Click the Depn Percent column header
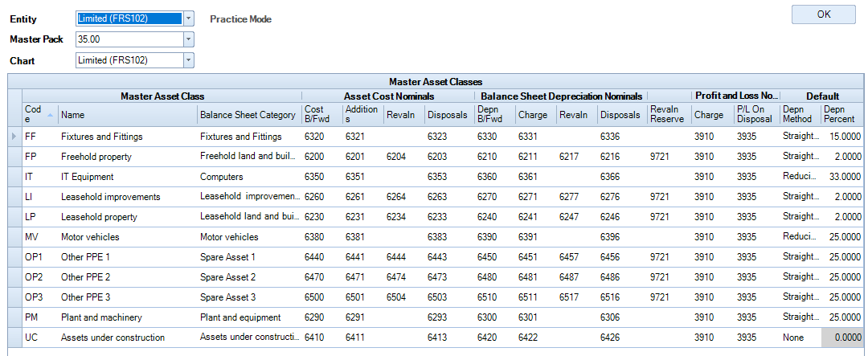 (842, 114)
